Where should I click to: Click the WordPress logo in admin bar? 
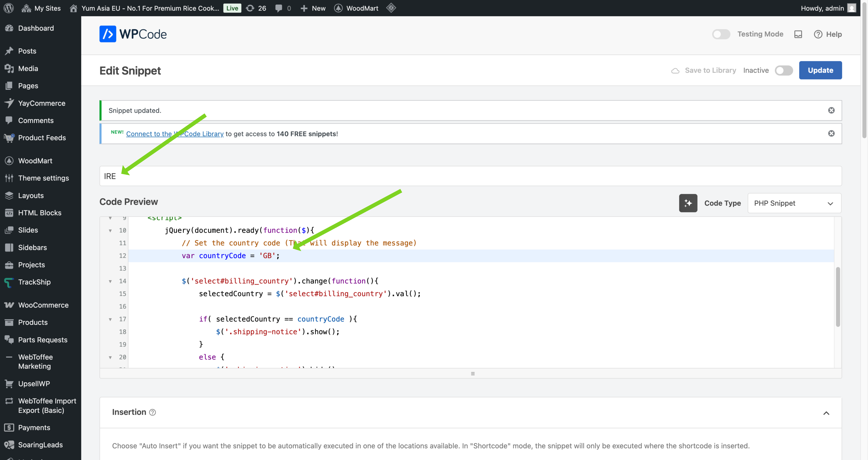[x=9, y=8]
